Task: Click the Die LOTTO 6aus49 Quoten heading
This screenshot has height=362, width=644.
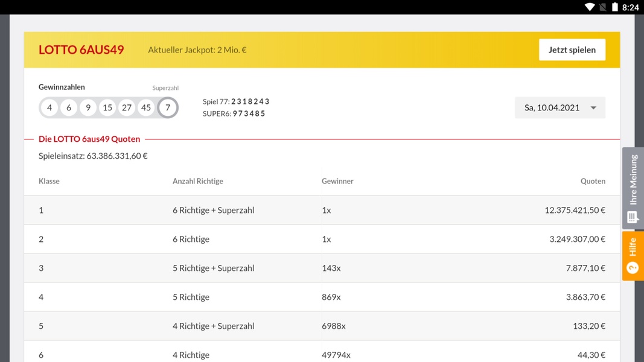Action: tap(89, 139)
